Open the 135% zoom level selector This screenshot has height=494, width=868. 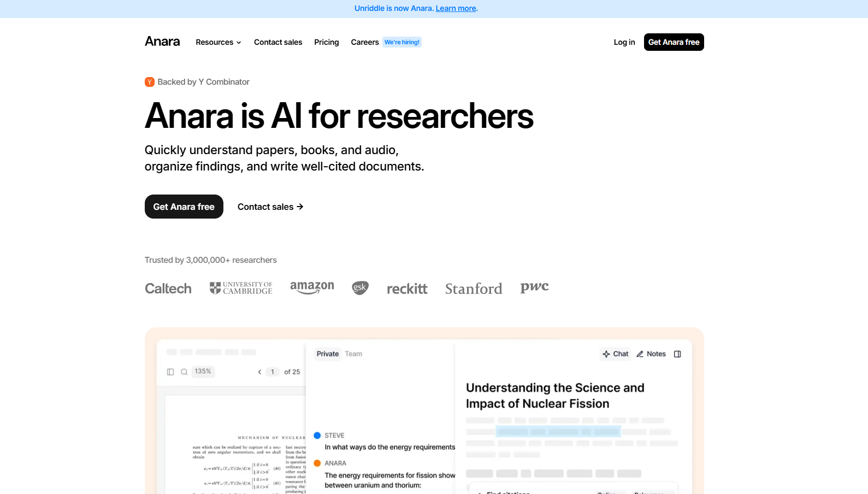[x=203, y=372]
